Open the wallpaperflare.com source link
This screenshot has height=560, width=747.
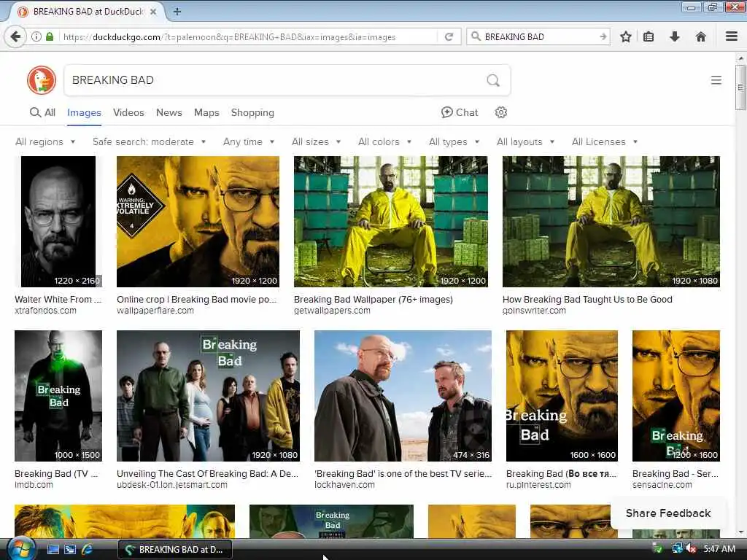click(155, 311)
